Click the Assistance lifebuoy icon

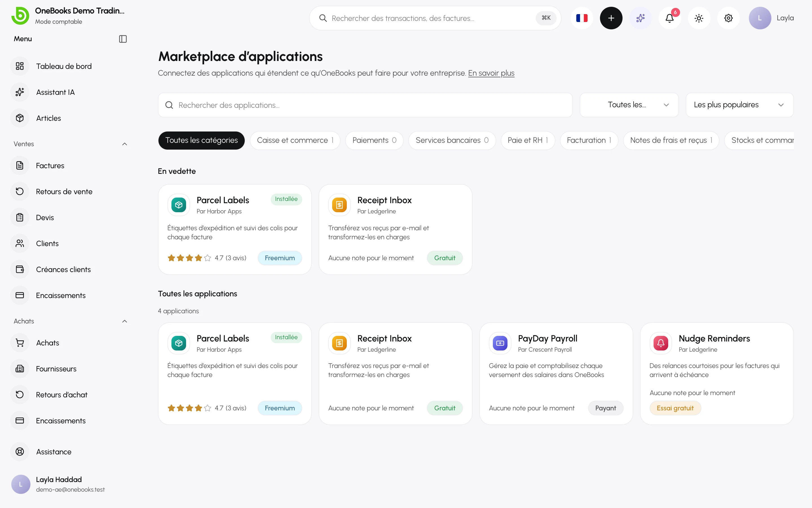(x=20, y=452)
